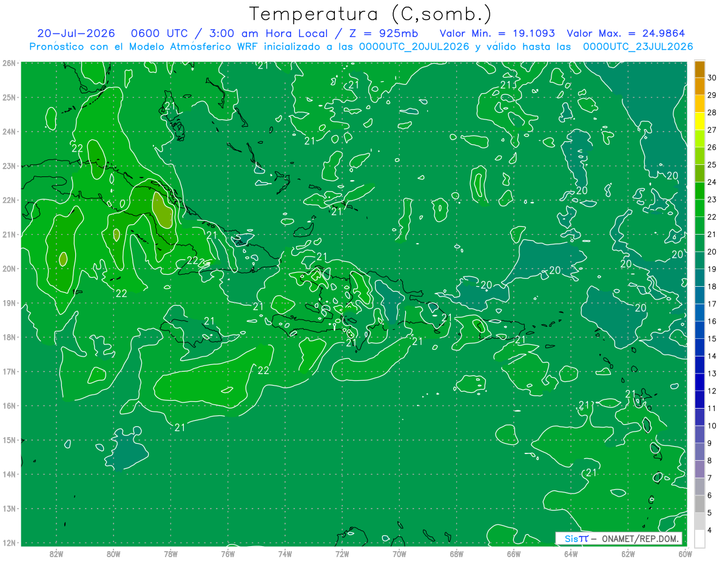Pick the topmost brown-orange swatch above 30

699,69
